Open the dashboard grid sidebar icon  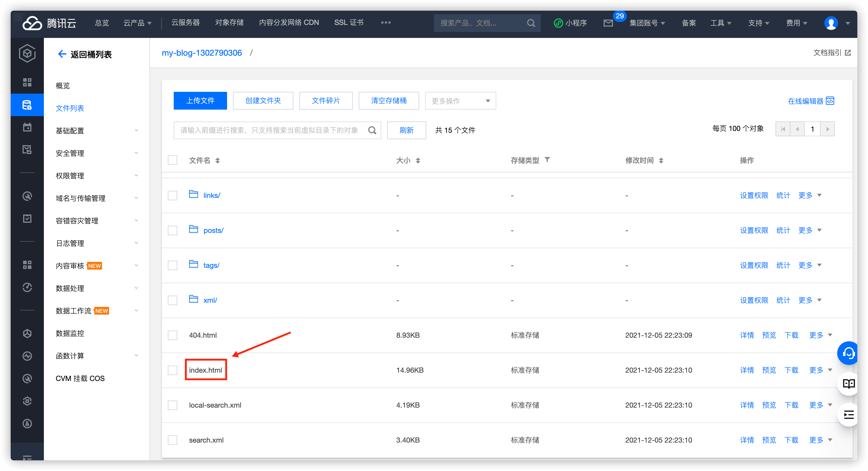27,82
